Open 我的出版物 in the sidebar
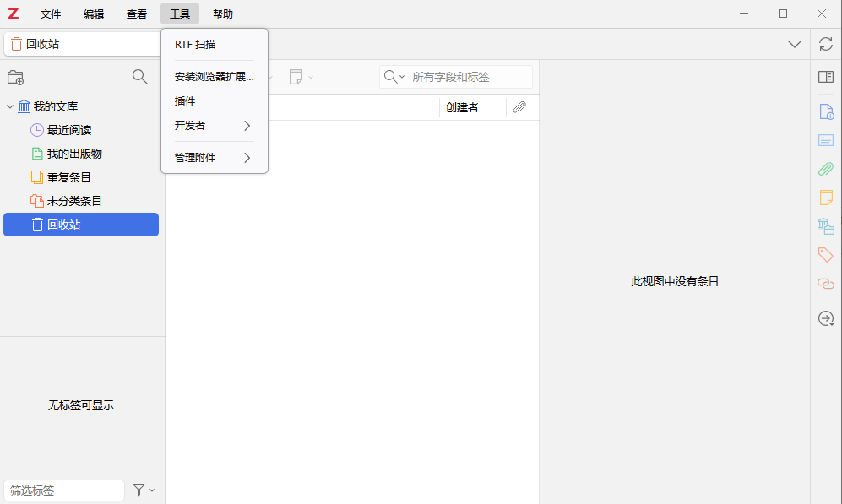 (x=74, y=154)
